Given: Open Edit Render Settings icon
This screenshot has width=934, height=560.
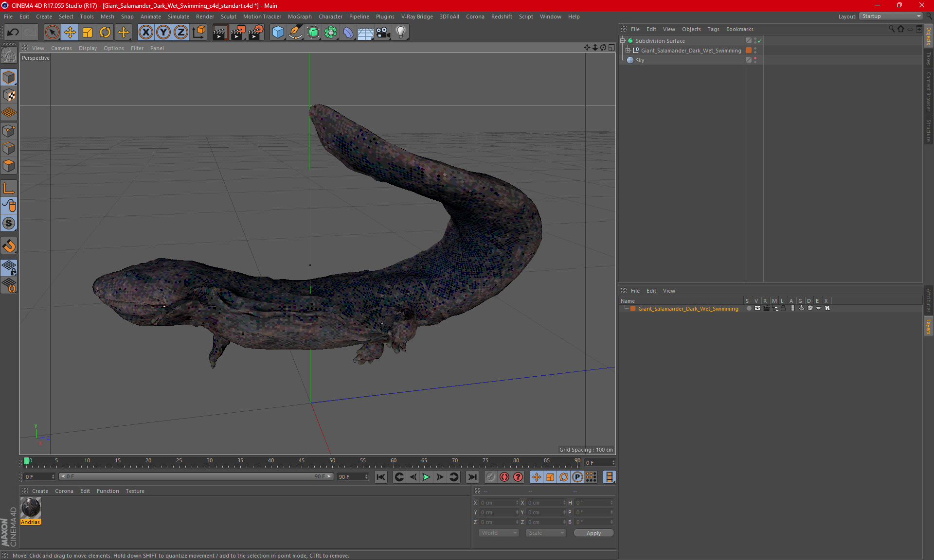Looking at the screenshot, I should pyautogui.click(x=256, y=33).
